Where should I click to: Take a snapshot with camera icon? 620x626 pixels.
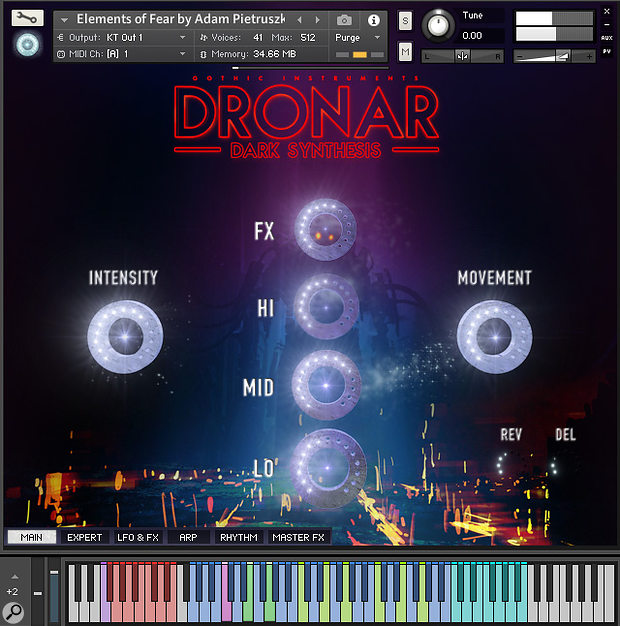click(344, 20)
